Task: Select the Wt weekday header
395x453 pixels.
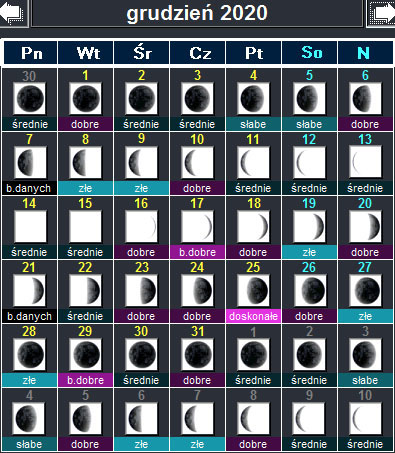Action: [86, 53]
